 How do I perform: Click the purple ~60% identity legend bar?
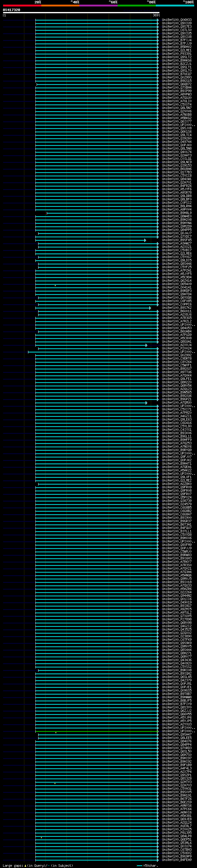pyautogui.click(x=99, y=6)
